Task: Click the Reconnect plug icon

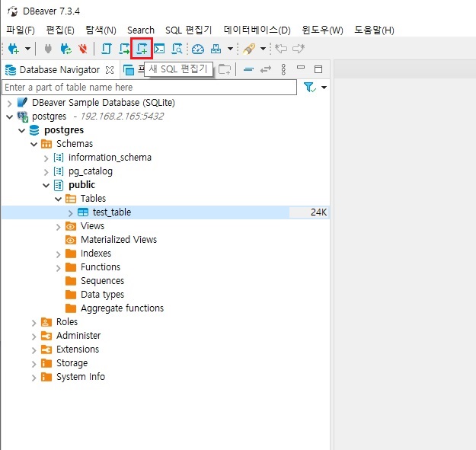Action: tap(65, 49)
